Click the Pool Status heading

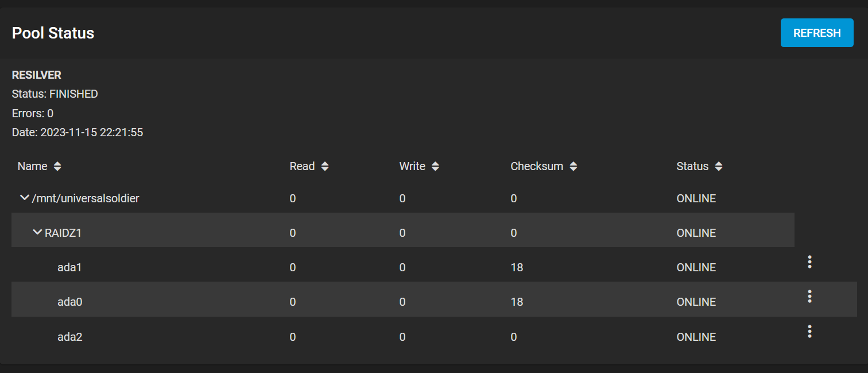pos(53,33)
